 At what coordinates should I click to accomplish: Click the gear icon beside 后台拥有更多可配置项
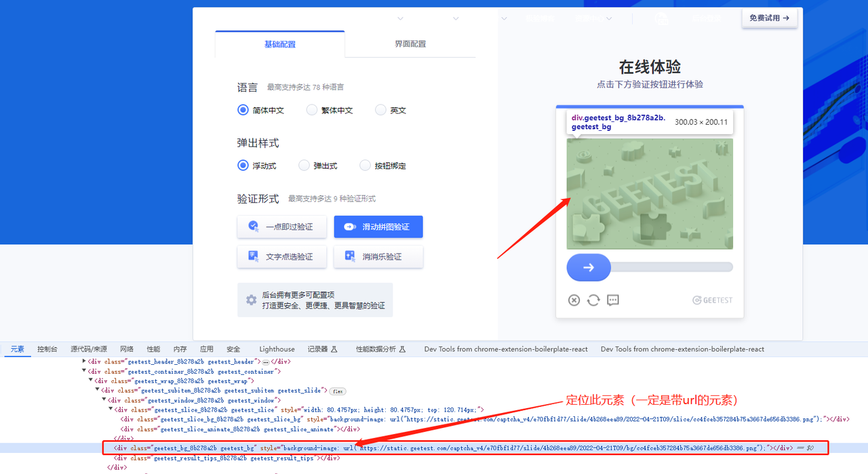(251, 300)
